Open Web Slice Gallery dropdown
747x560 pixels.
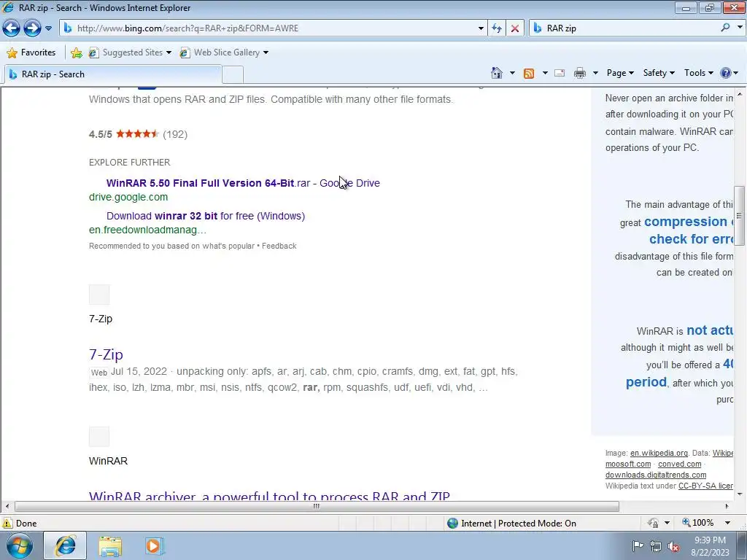224,52
